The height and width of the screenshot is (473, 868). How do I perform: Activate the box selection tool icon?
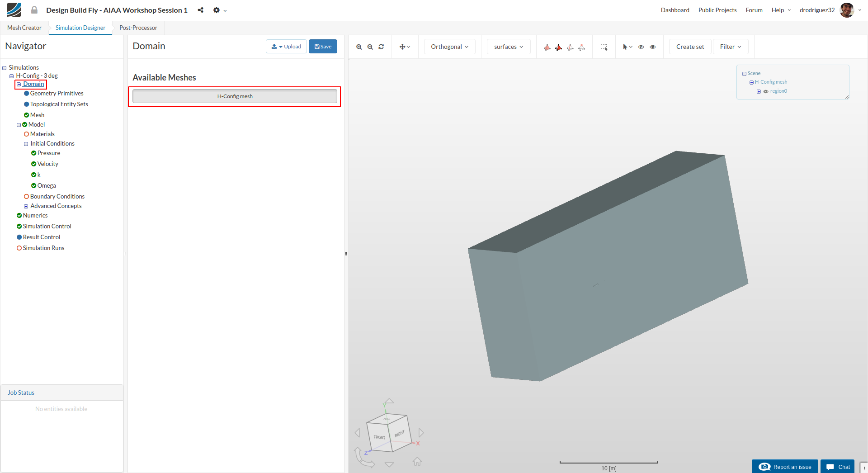point(604,47)
